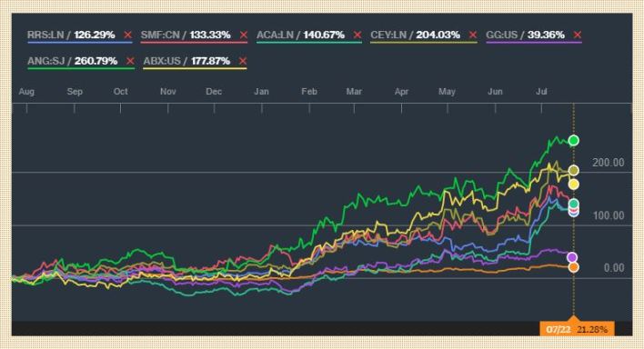
Task: Remove ANG:SJ series with its red X
Action: (130, 61)
